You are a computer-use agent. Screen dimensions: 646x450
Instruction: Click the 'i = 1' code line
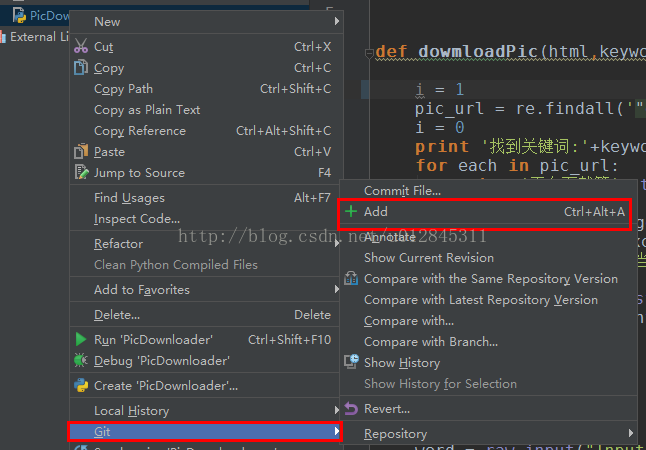click(440, 90)
